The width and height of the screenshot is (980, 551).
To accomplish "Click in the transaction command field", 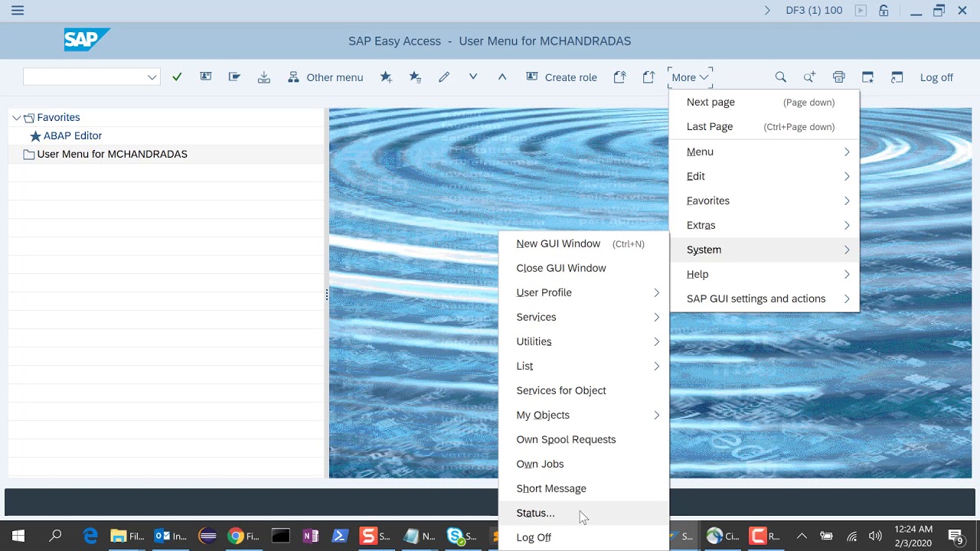I will pos(84,77).
